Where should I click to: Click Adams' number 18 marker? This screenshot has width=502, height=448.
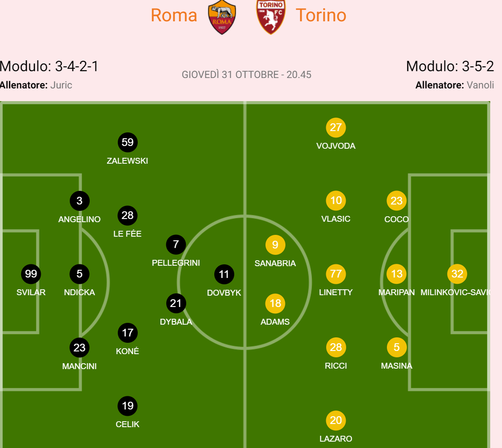point(275,303)
